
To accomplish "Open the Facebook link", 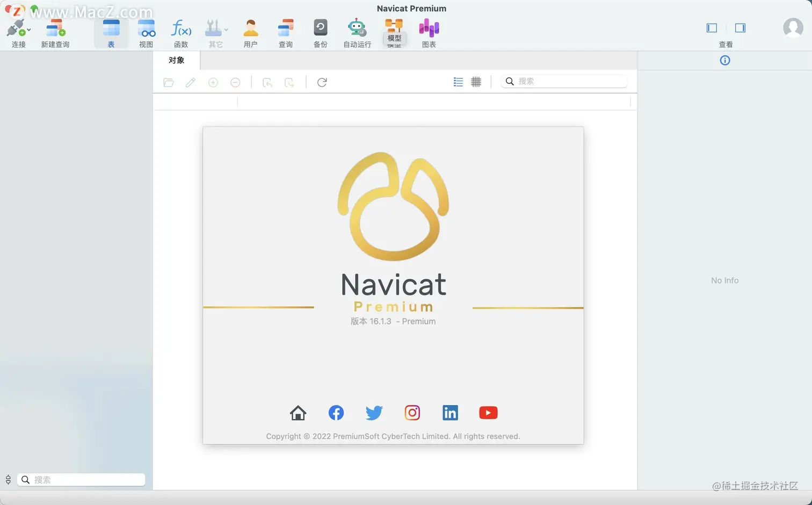I will 336,413.
